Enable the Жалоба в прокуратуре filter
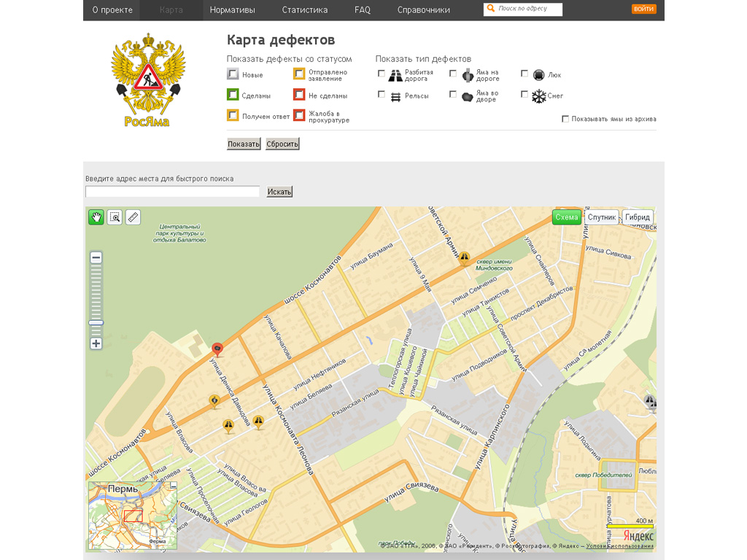Screen dimensions: 747x560 (x=299, y=115)
